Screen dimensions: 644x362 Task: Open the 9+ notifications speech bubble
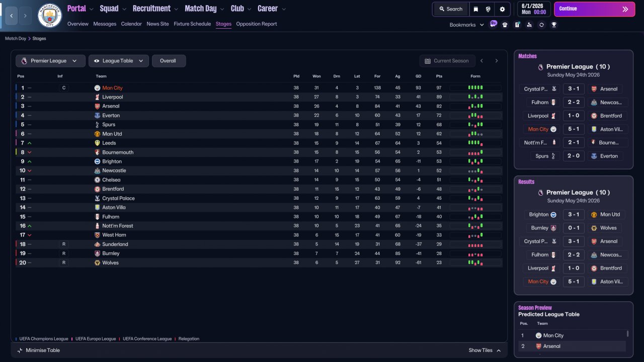494,23
